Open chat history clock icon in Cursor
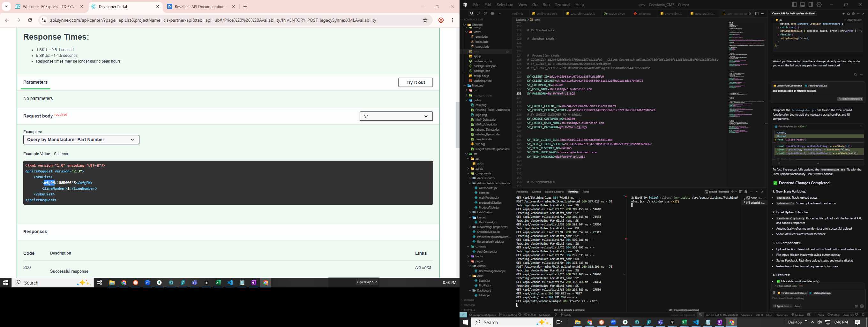The width and height of the screenshot is (868, 327). 853,14
